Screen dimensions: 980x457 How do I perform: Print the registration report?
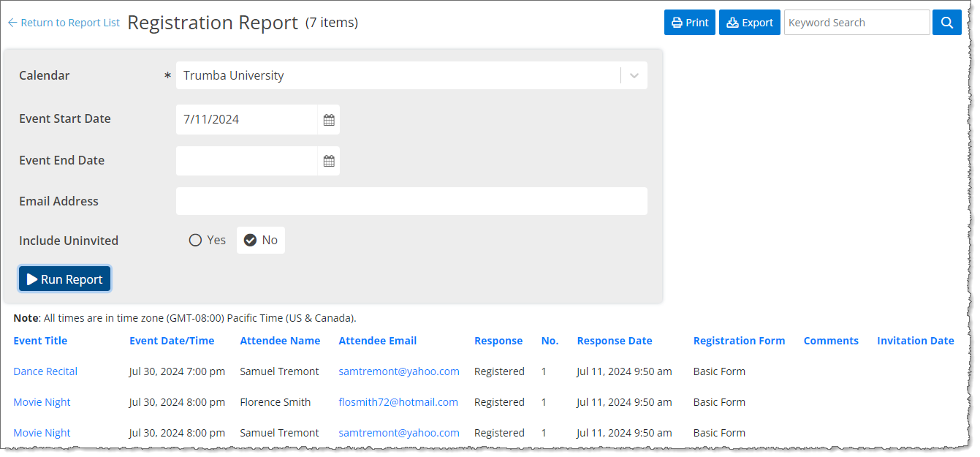[689, 23]
